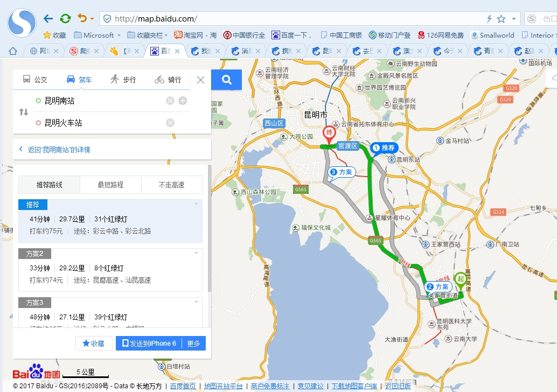Expand the 推荐 route card chevron
The width and height of the screenshot is (557, 392).
196,204
